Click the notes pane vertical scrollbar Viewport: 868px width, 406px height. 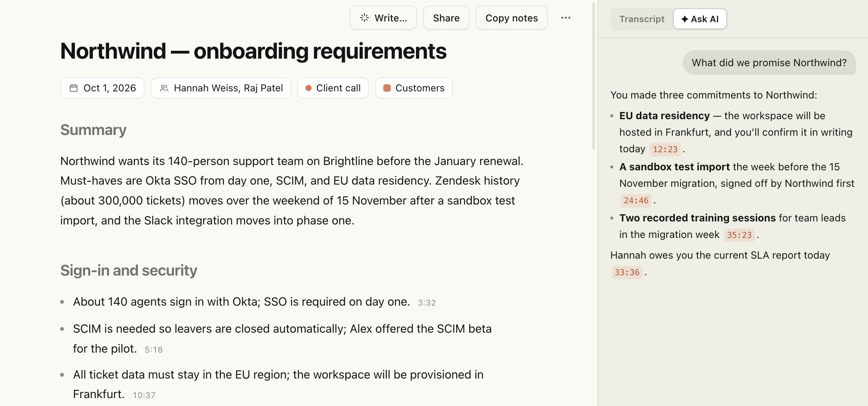[594, 75]
